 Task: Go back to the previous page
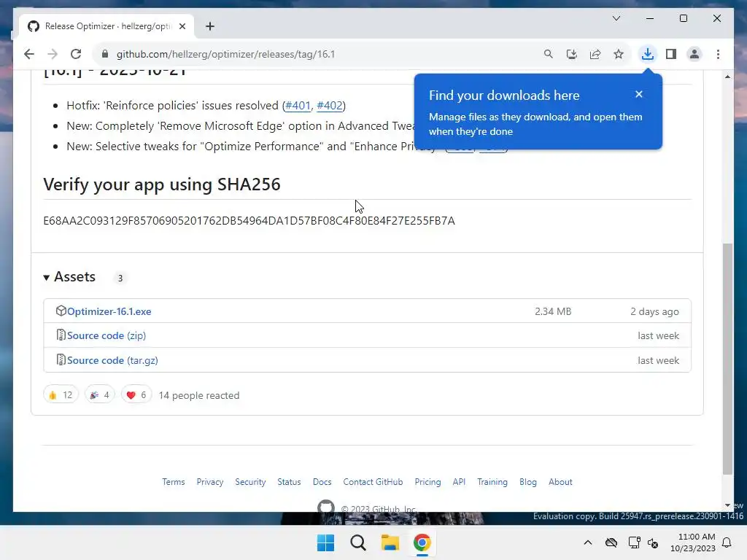(29, 54)
